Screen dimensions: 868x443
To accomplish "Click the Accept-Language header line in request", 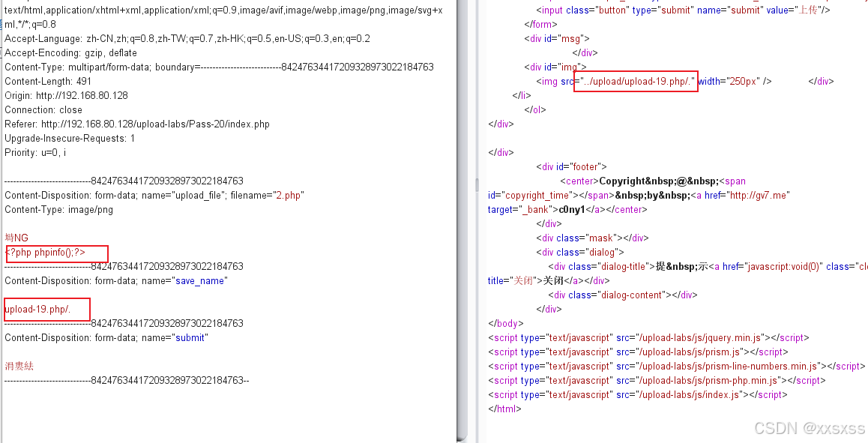I will pyautogui.click(x=187, y=39).
